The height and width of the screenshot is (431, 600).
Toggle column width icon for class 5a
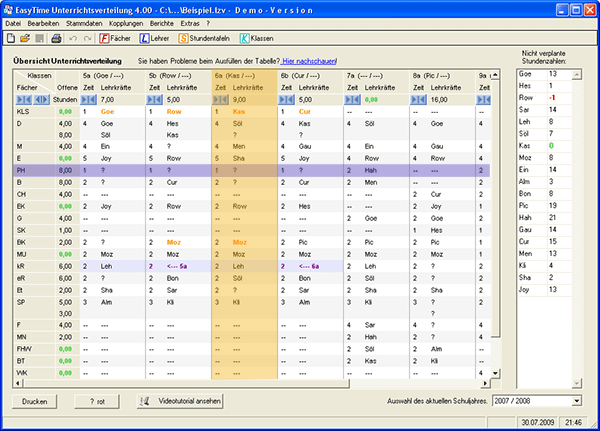(89, 100)
